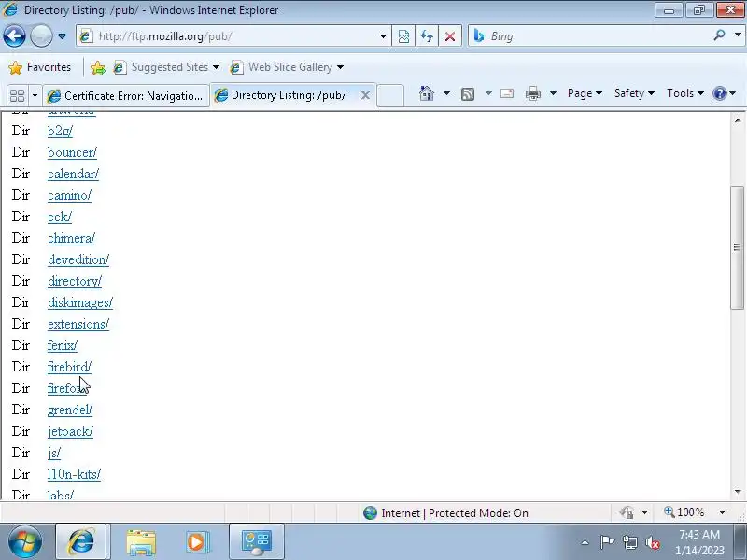The width and height of the screenshot is (747, 560).
Task: Open the b2g/ directory link
Action: pyautogui.click(x=60, y=131)
